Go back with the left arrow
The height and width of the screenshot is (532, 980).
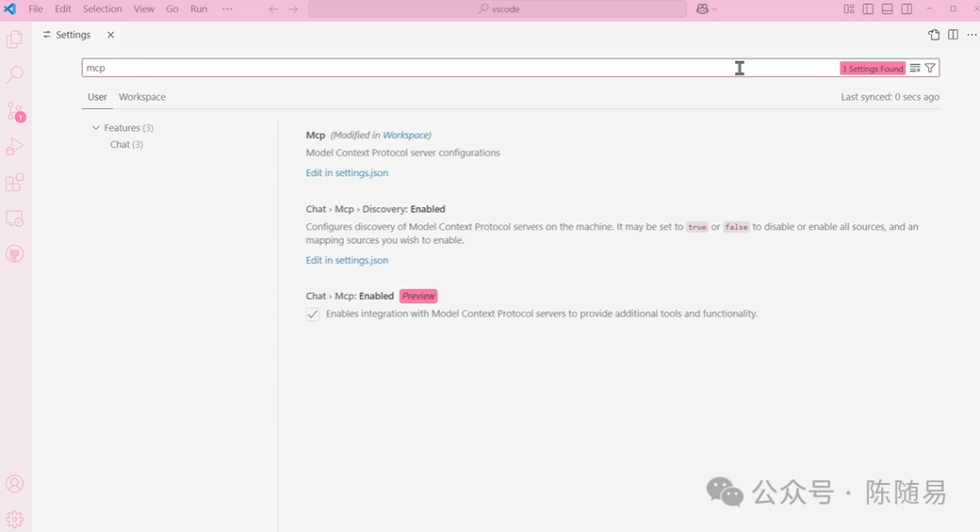[273, 9]
